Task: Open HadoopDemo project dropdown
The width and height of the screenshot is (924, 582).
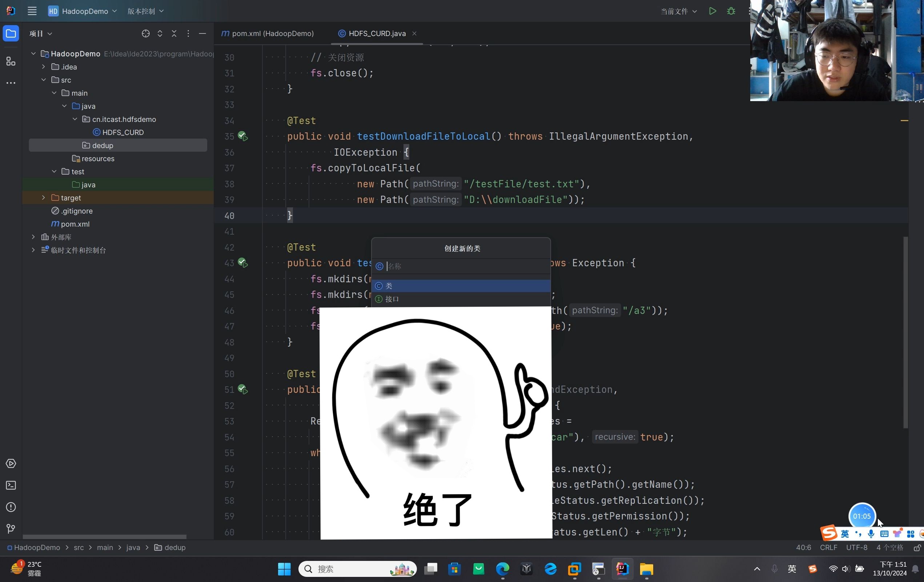Action: click(83, 11)
